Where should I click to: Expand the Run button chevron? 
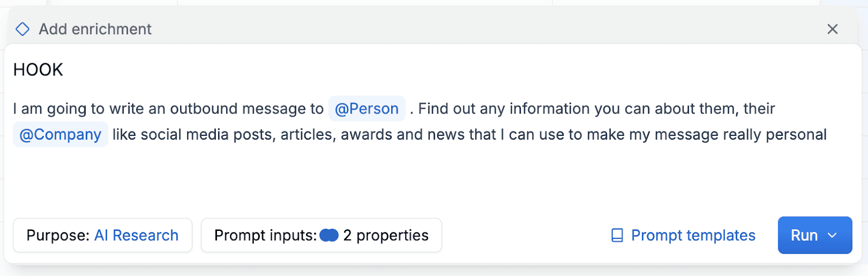[x=832, y=235]
